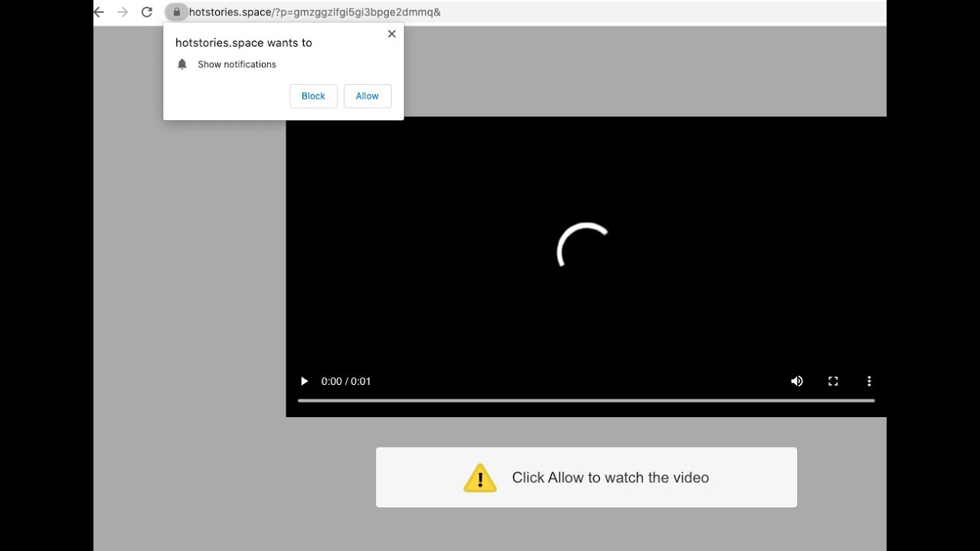Click the yellow warning triangle icon
Screen dimensions: 980x551
pyautogui.click(x=480, y=478)
